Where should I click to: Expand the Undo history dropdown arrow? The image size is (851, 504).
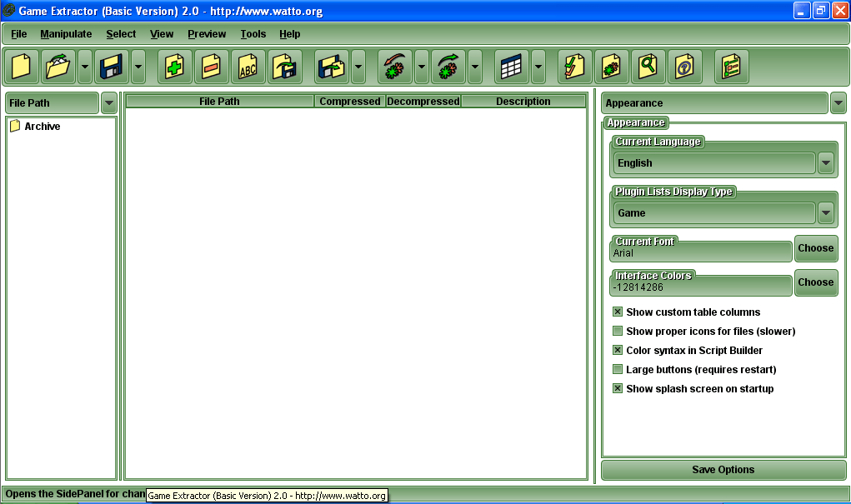[422, 67]
